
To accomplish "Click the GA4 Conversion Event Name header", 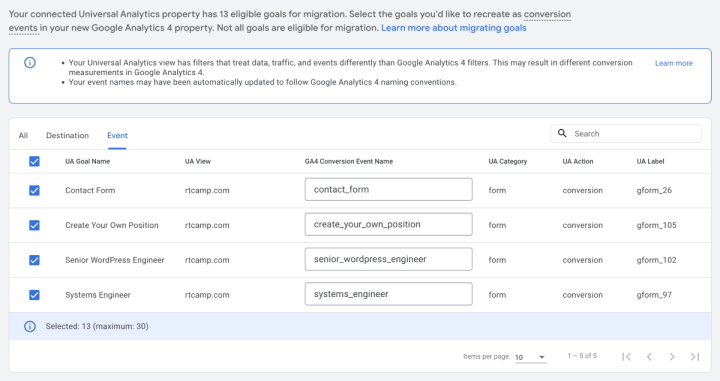I will (349, 161).
